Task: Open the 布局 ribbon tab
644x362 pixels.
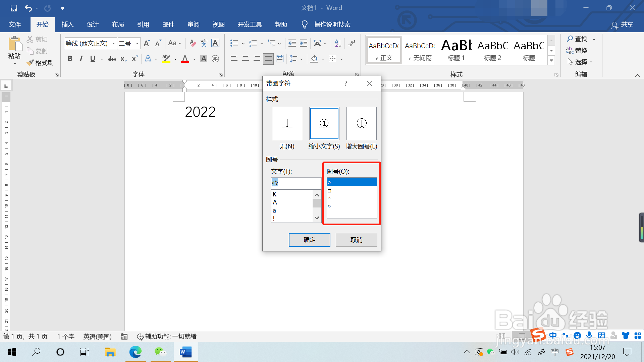Action: point(118,24)
